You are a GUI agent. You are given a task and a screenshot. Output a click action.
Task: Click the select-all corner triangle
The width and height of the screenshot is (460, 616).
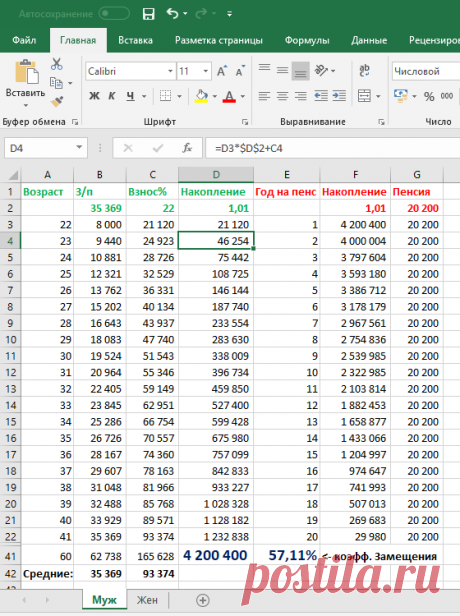tap(13, 175)
